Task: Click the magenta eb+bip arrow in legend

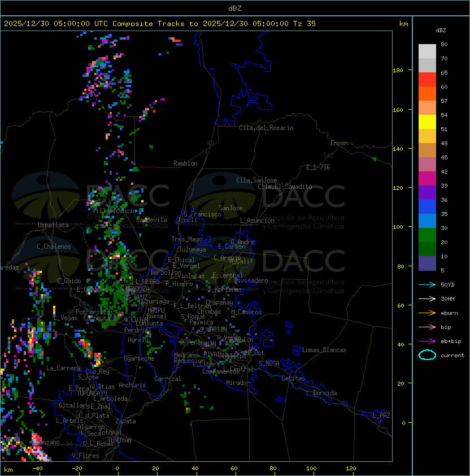Action: point(427,341)
